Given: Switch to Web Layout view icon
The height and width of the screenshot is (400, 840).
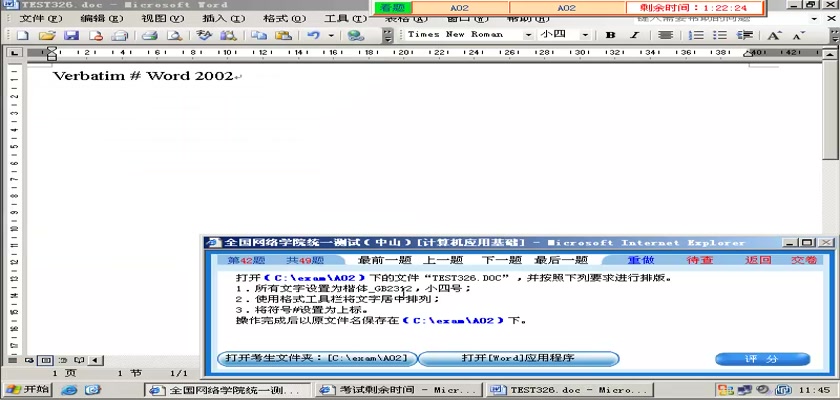Looking at the screenshot, I should point(29,360).
